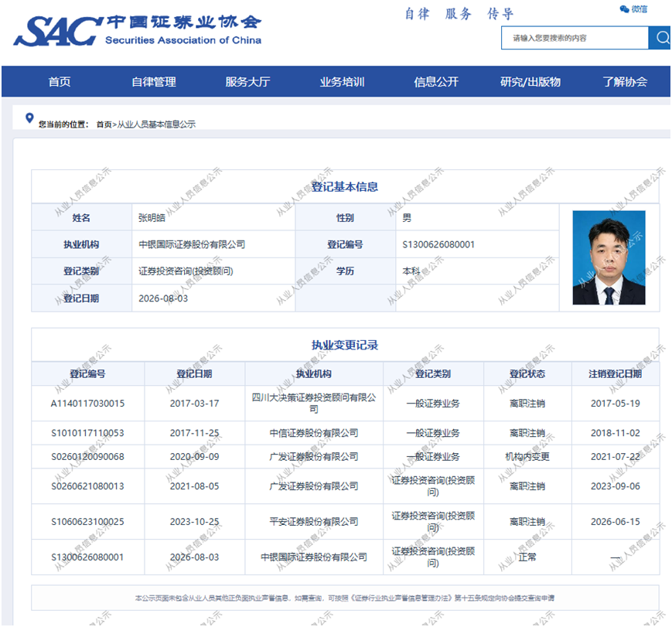Image resolution: width=672 pixels, height=627 pixels.
Task: Click the 首页 breadcrumb link
Action: (x=104, y=124)
